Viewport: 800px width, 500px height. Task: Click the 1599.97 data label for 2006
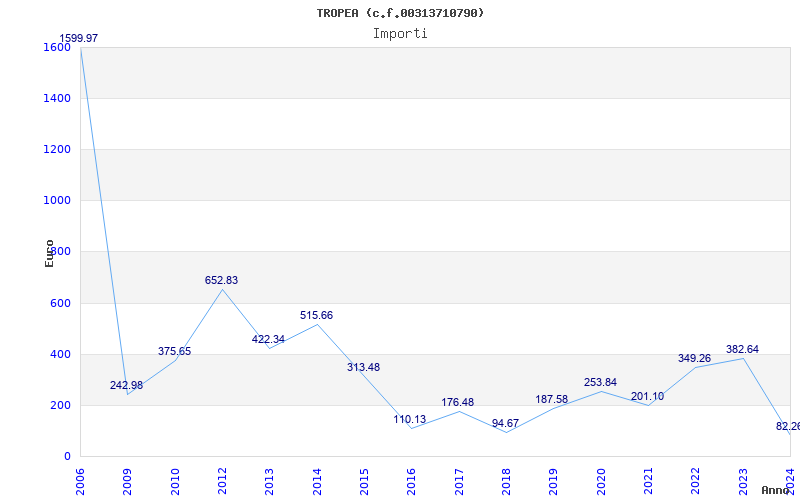coord(79,39)
